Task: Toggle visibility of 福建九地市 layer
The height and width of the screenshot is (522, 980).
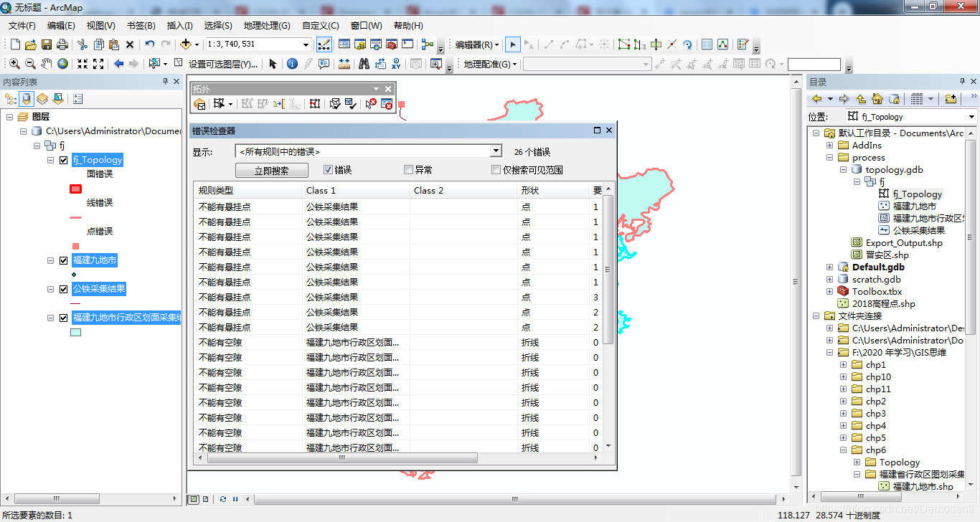Action: pos(63,260)
